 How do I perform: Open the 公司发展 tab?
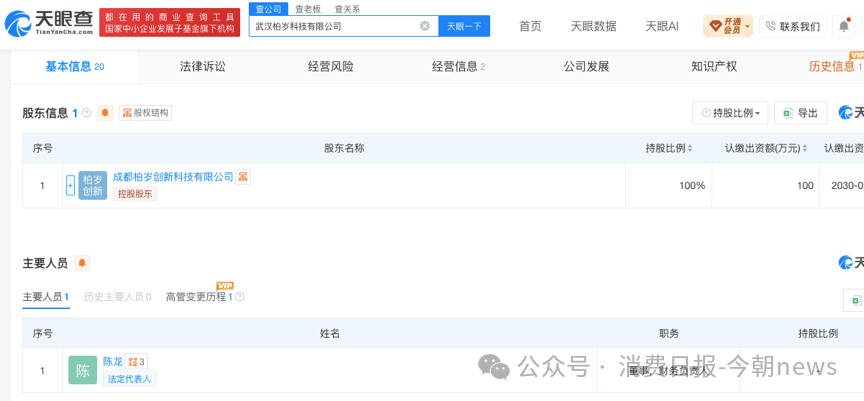tap(586, 67)
